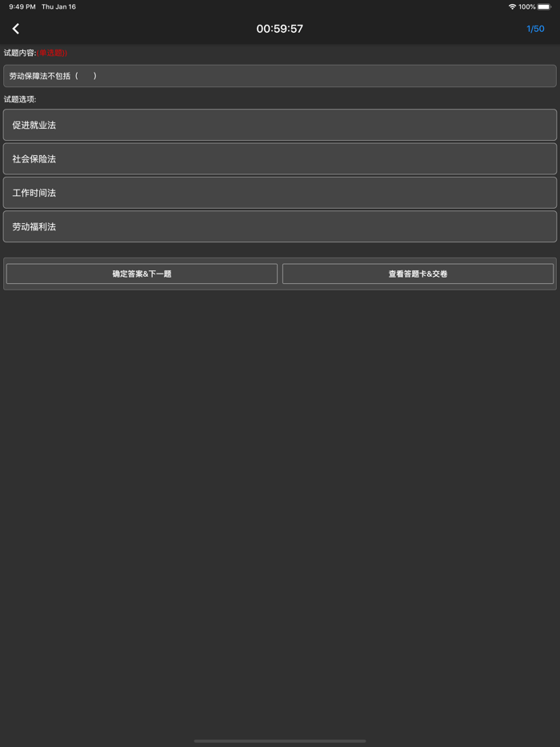Open the 1/50 question counter

(x=535, y=29)
